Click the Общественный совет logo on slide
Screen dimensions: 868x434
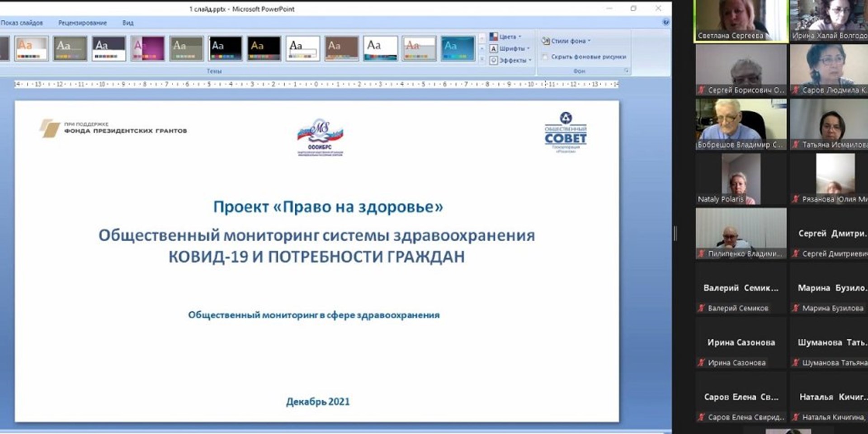pyautogui.click(x=566, y=132)
